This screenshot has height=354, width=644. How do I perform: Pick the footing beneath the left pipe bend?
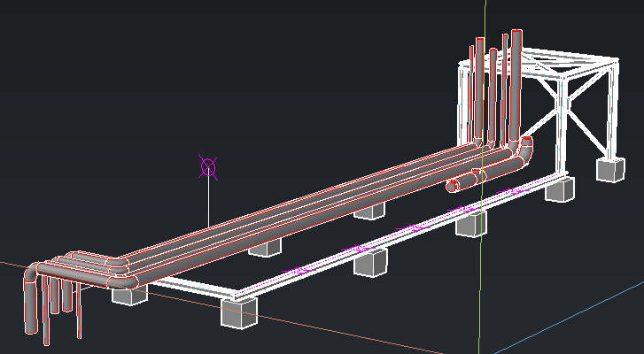click(x=129, y=294)
